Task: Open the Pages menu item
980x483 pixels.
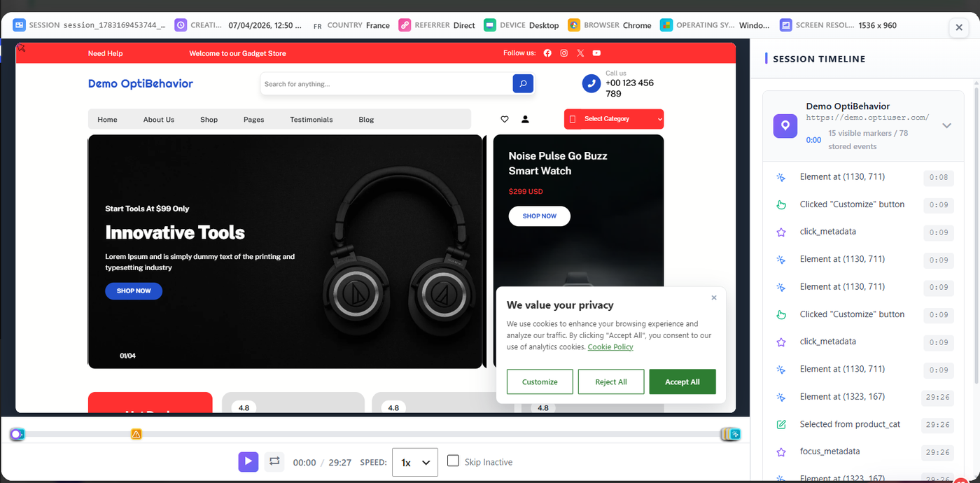Action: 253,120
